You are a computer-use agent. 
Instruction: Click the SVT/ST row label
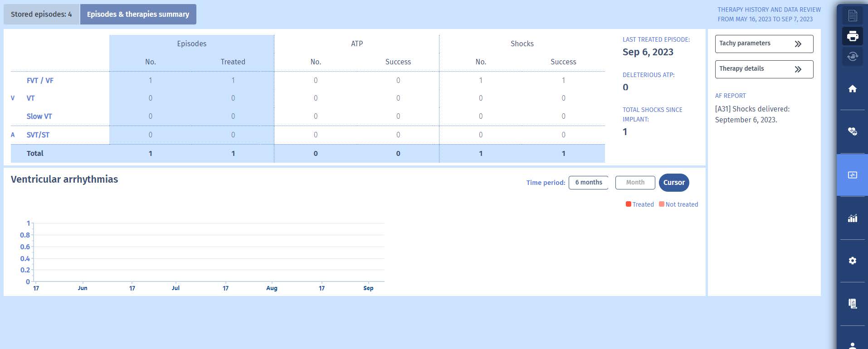(38, 135)
